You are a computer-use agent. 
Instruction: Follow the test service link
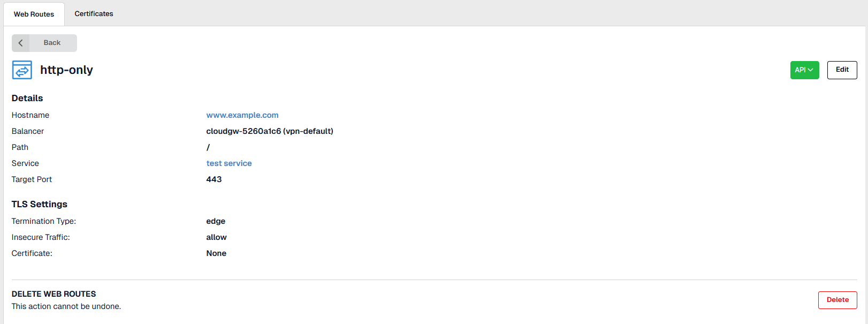(x=229, y=163)
